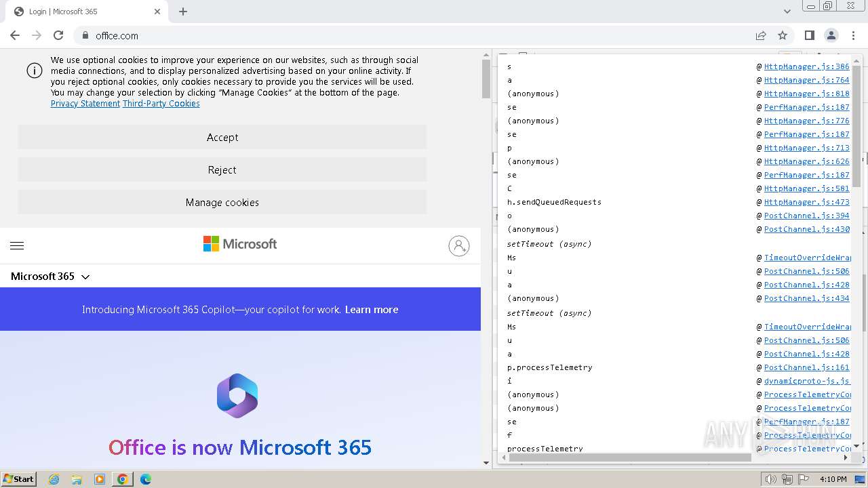The height and width of the screenshot is (488, 868).
Task: Open the Third-Party Cookies link
Action: [x=161, y=104]
